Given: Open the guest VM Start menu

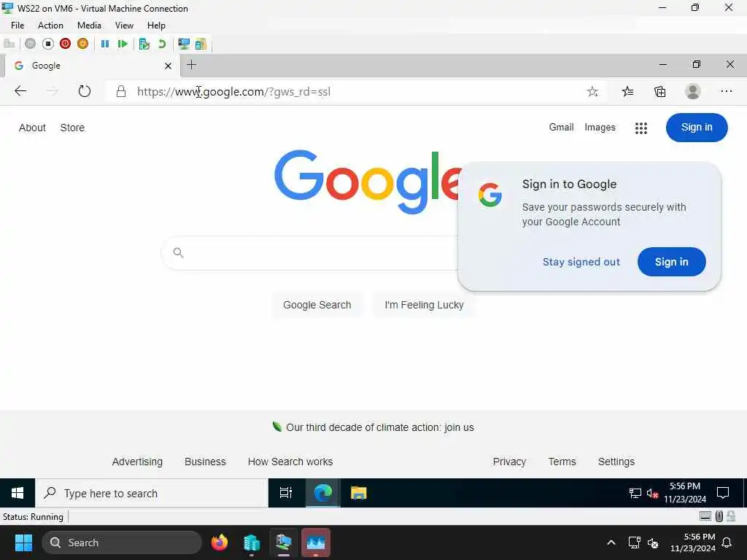Looking at the screenshot, I should click(18, 493).
